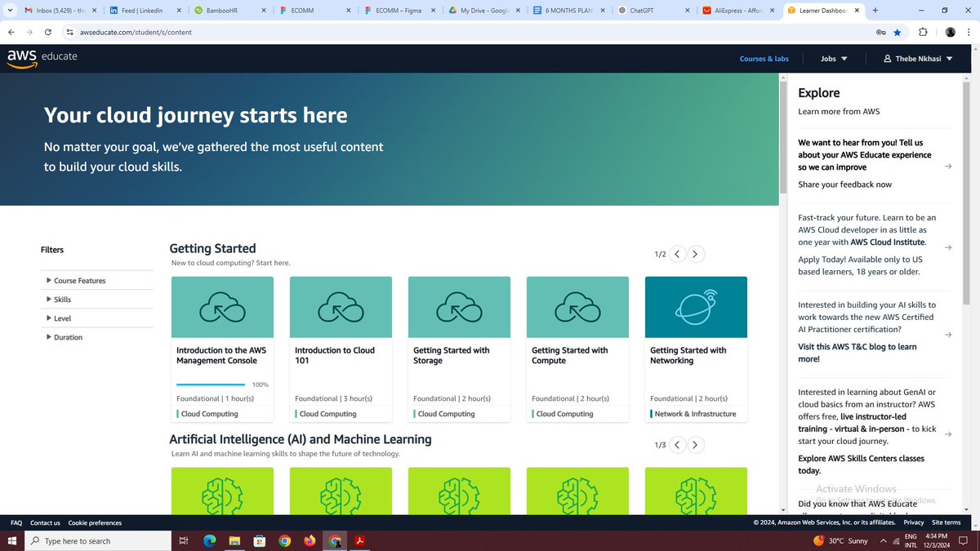Open the Chrome profile avatar
980x551 pixels.
point(950,32)
